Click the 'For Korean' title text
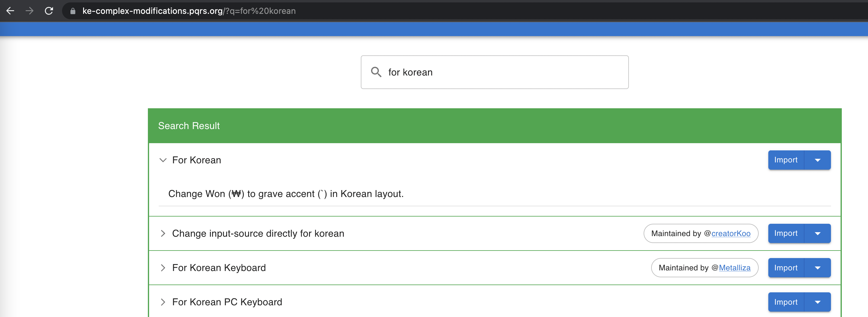This screenshot has width=868, height=317. pos(196,160)
